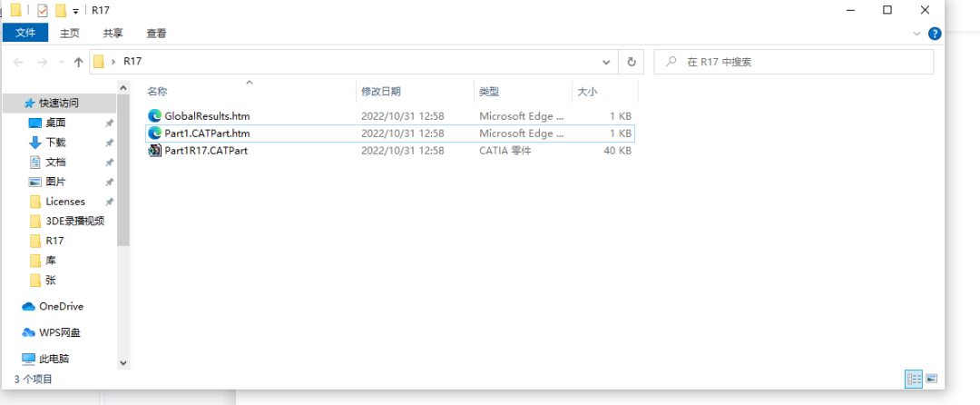This screenshot has height=405, width=980.
Task: Open Explorer help question mark icon
Action: coord(935,33)
